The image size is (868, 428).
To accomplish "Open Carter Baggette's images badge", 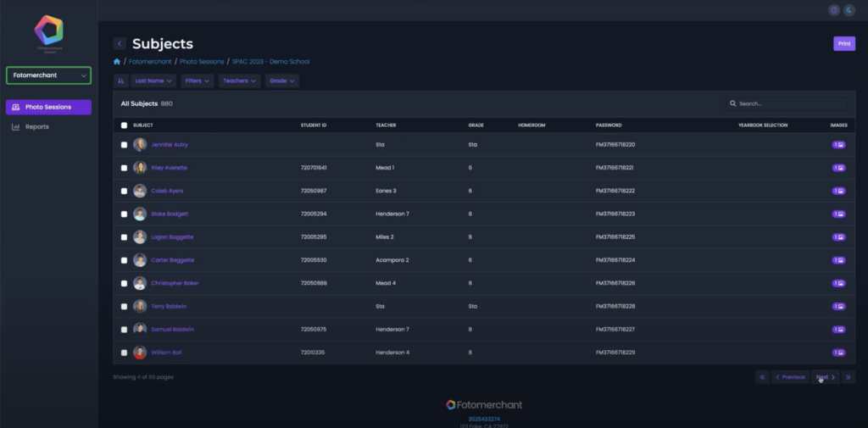I will (838, 260).
